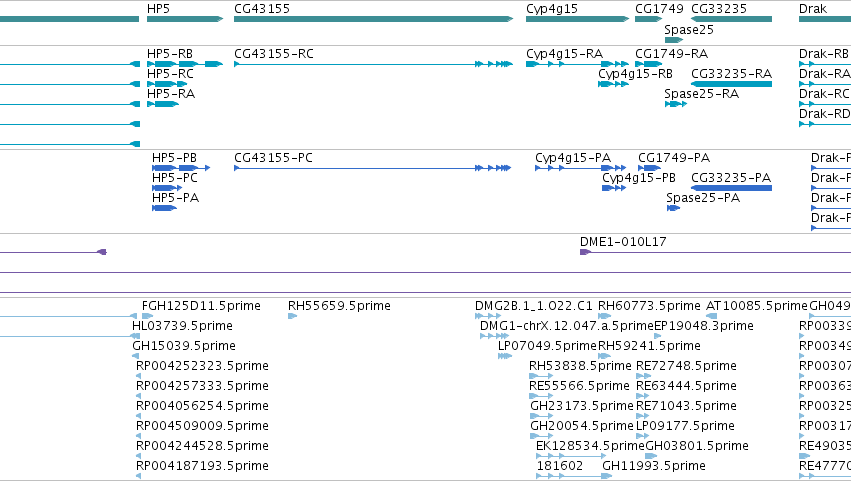The image size is (851, 481).
Task: Open the HP5-RB transcript
Action: coord(185,64)
